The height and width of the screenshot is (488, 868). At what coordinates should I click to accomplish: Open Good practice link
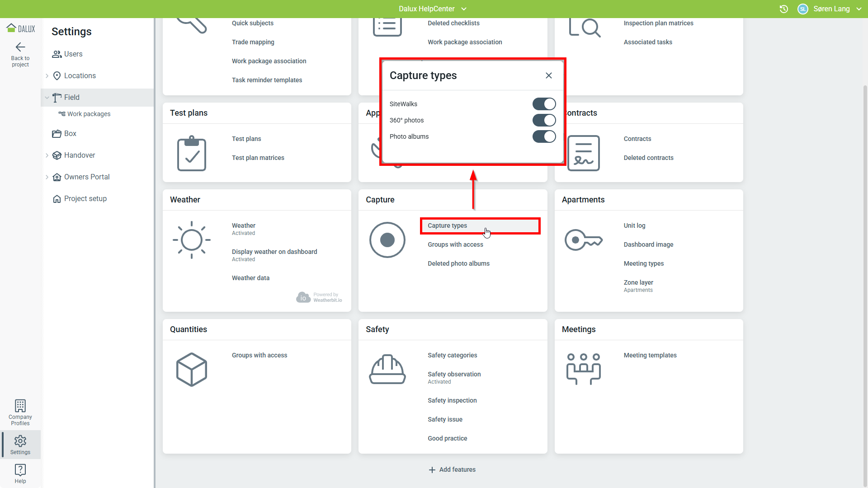click(x=447, y=438)
